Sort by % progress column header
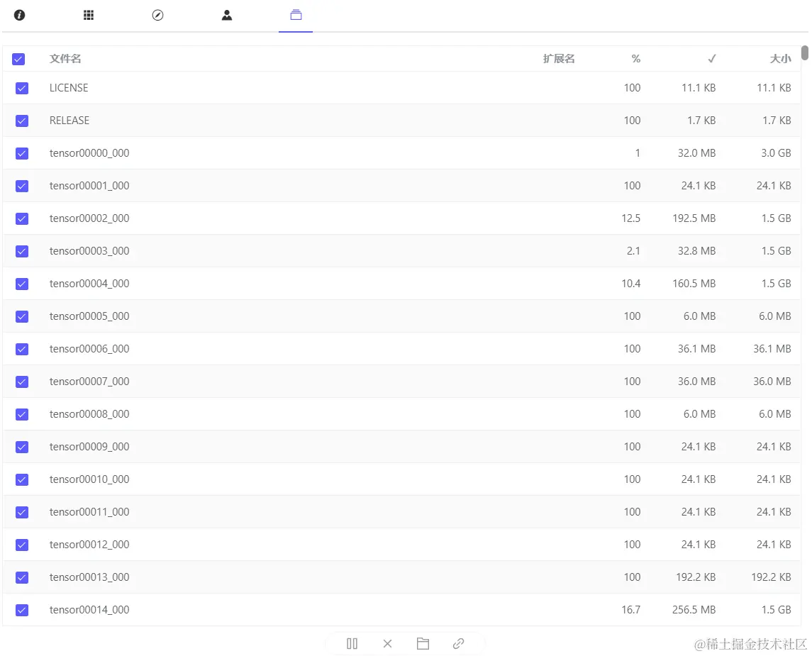This screenshot has width=812, height=656. click(636, 58)
